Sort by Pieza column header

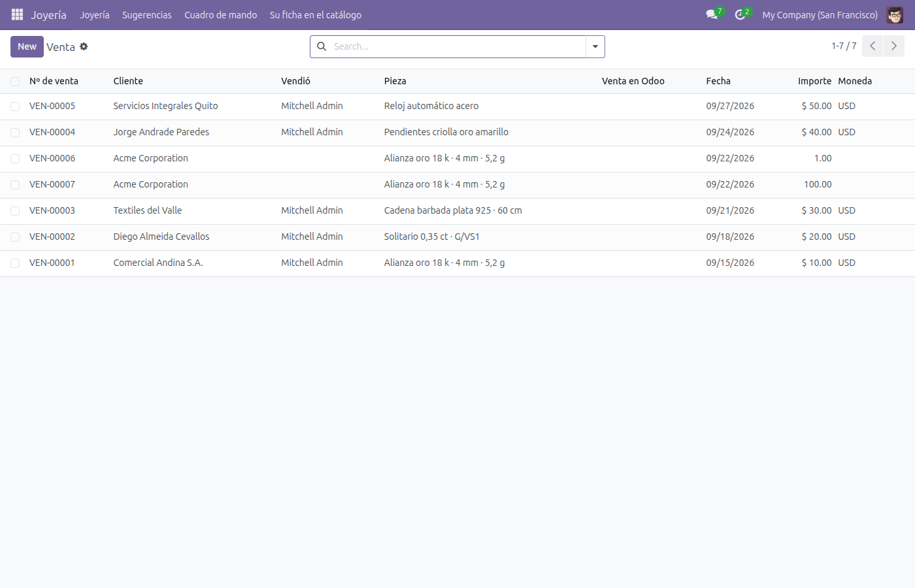395,81
